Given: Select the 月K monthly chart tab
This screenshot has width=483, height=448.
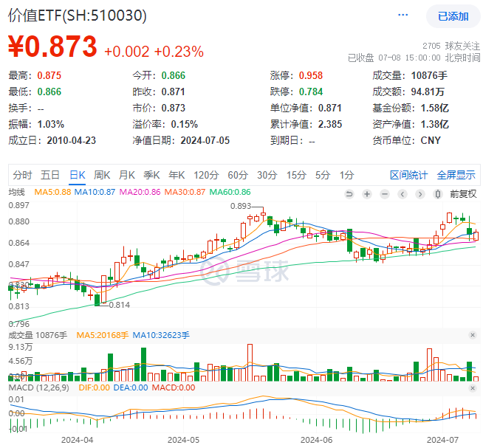Looking at the screenshot, I should pyautogui.click(x=127, y=175).
